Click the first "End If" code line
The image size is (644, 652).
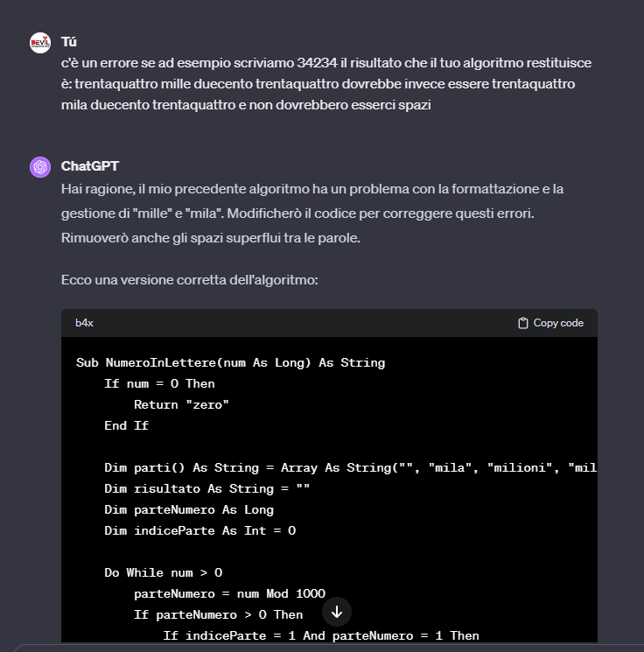coord(126,425)
